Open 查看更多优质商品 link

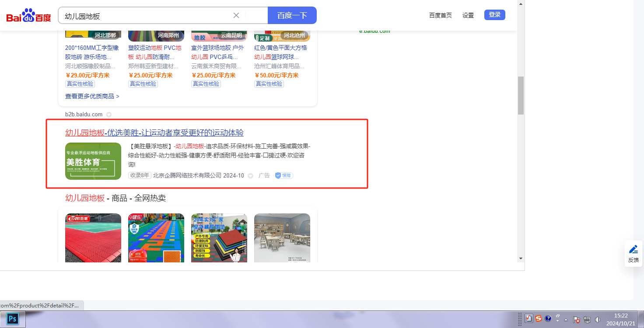click(92, 96)
